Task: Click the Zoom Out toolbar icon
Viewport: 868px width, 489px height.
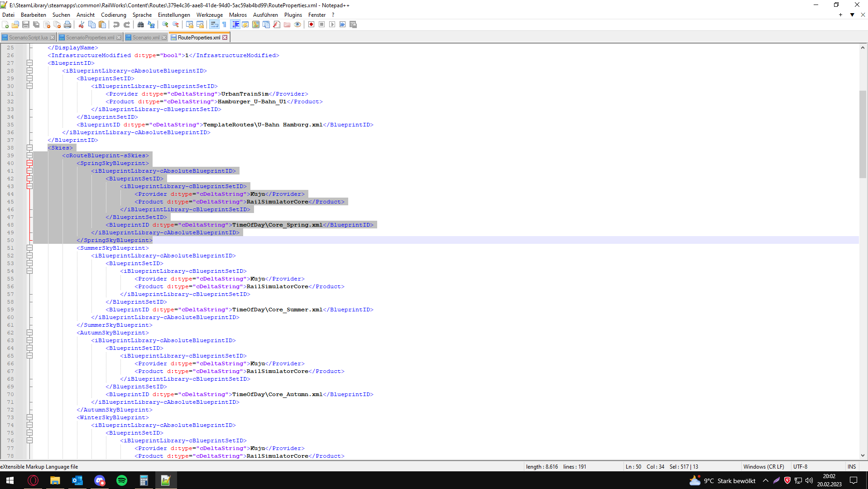Action: [176, 24]
